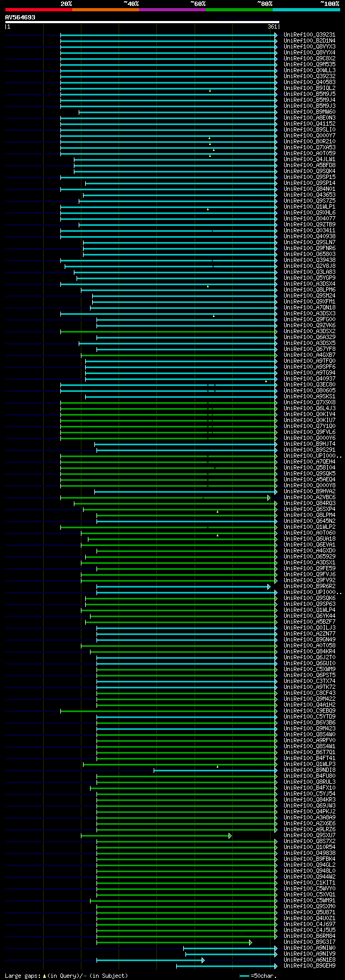Click the cyan ~100% identity color band
Viewport: 345px width, 980px height.
[306, 9]
